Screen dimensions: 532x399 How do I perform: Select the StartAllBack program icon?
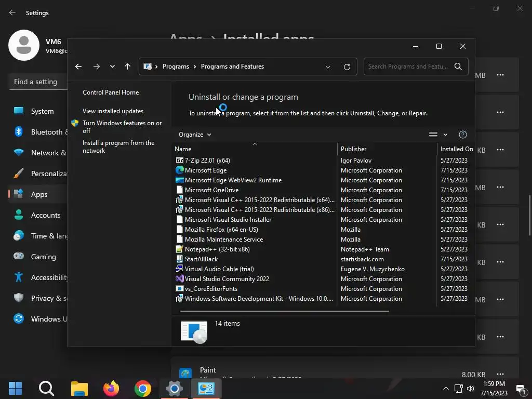179,259
